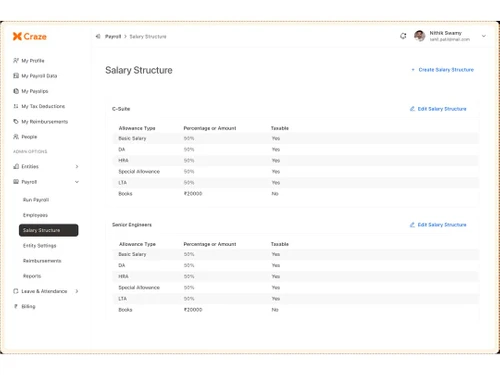Image resolution: width=500 pixels, height=375 pixels.
Task: Click Edit Salary Structure for Senior Engineers
Action: (442, 225)
